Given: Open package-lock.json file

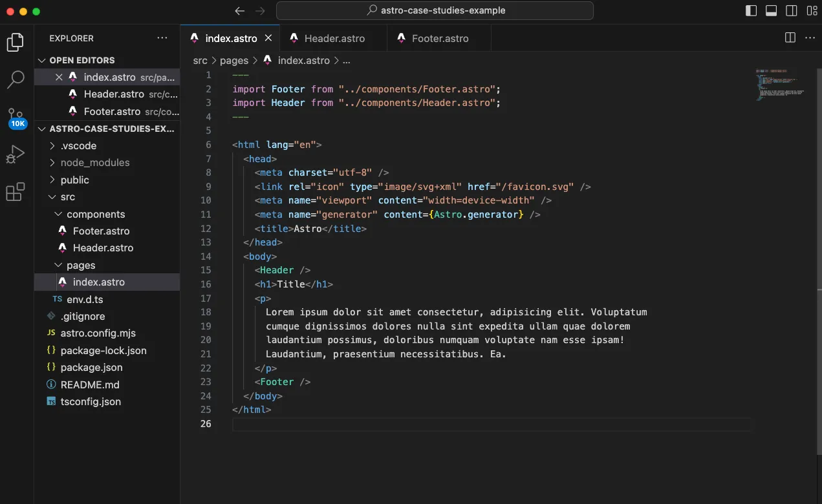Looking at the screenshot, I should 107,350.
